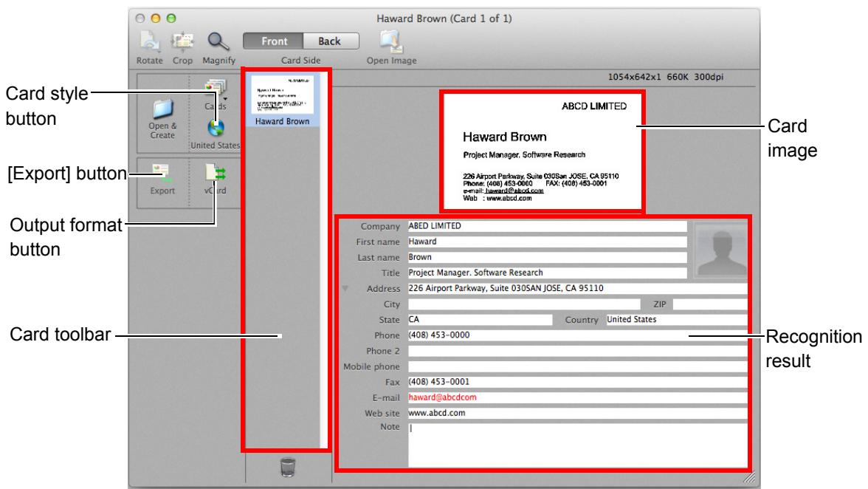868x489 pixels.
Task: Click the empty ZIP field
Action: [710, 304]
